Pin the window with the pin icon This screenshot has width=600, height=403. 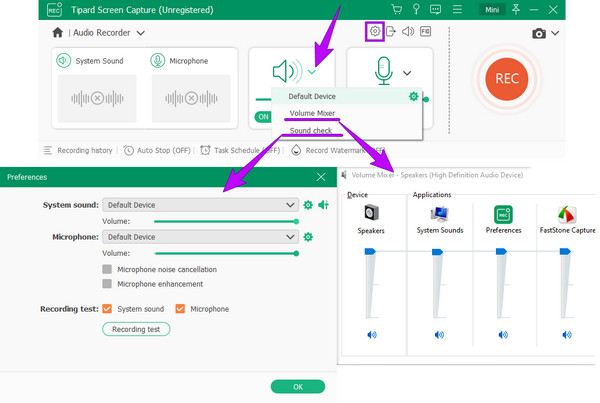coord(516,9)
